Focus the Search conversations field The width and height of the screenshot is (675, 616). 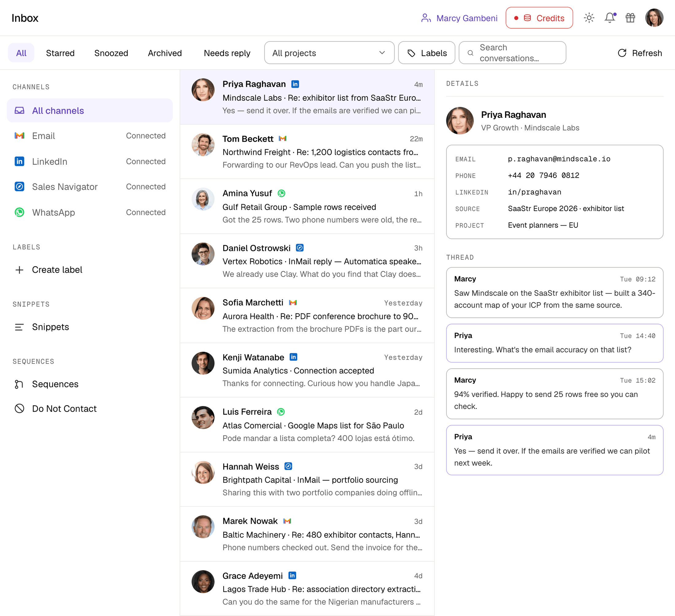512,53
